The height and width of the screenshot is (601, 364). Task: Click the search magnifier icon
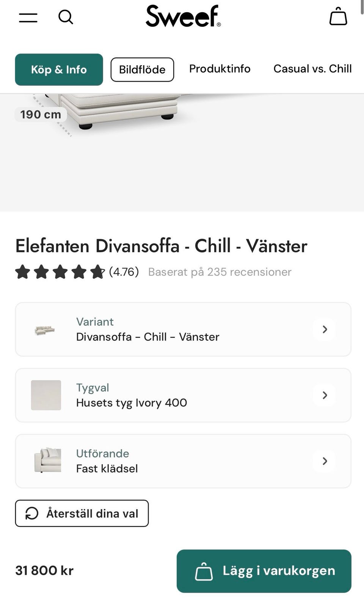coord(66,17)
